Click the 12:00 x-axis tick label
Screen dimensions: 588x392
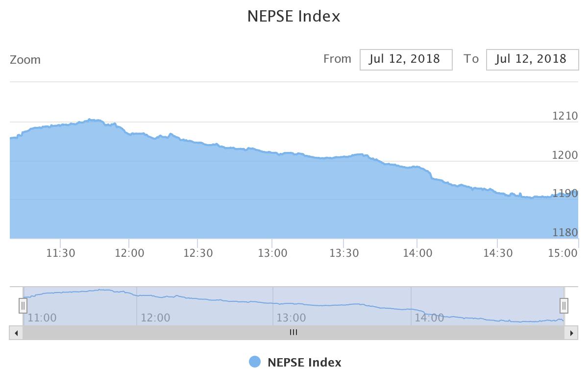(129, 253)
